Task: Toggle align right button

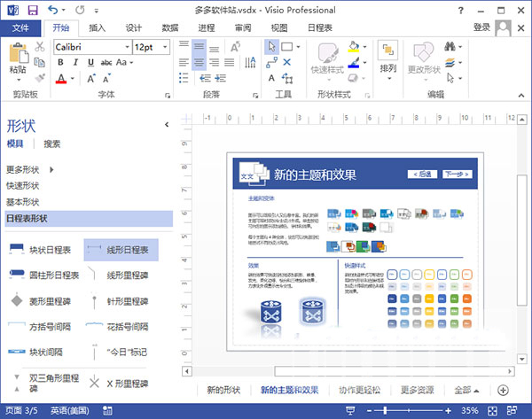Action: (x=214, y=62)
